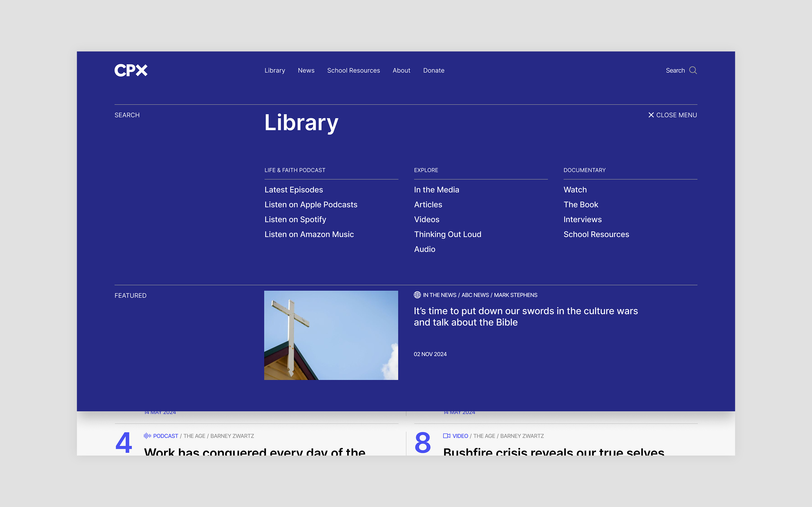Open the featured cross image thumbnail

(331, 335)
